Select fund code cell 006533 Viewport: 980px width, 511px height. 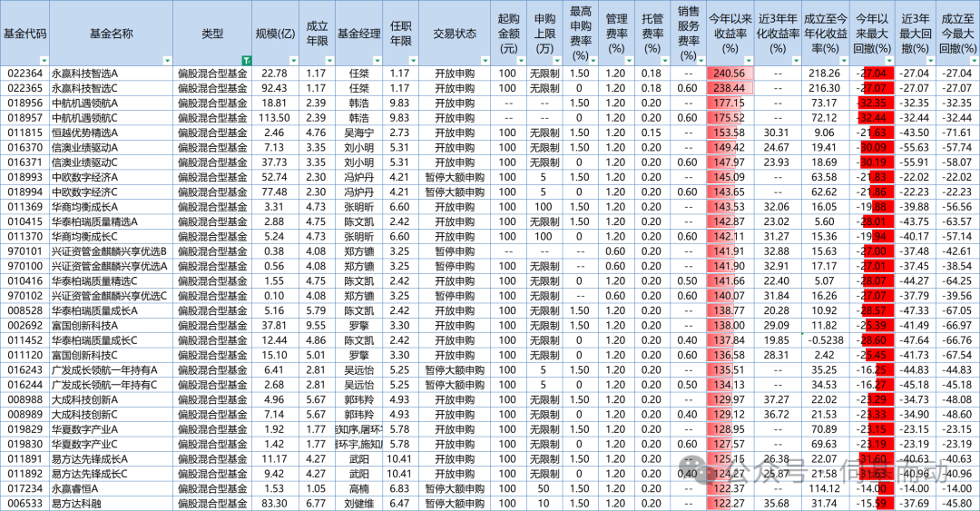coord(25,504)
